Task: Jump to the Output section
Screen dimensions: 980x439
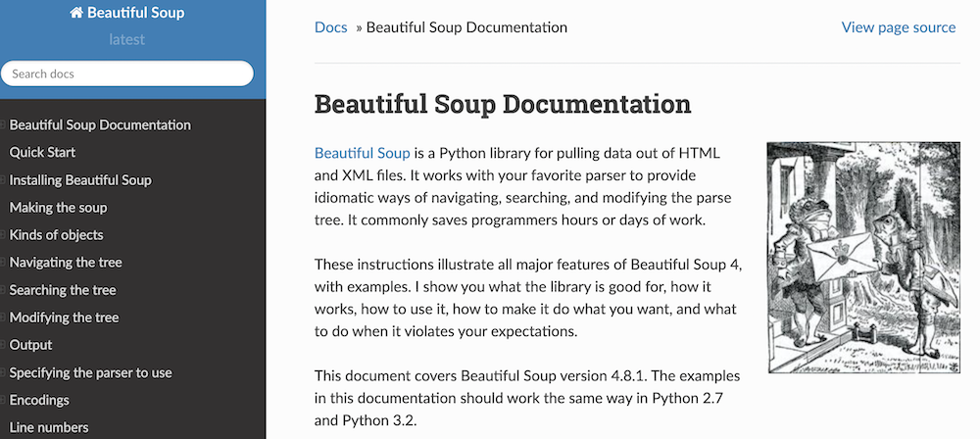Action: tap(30, 344)
